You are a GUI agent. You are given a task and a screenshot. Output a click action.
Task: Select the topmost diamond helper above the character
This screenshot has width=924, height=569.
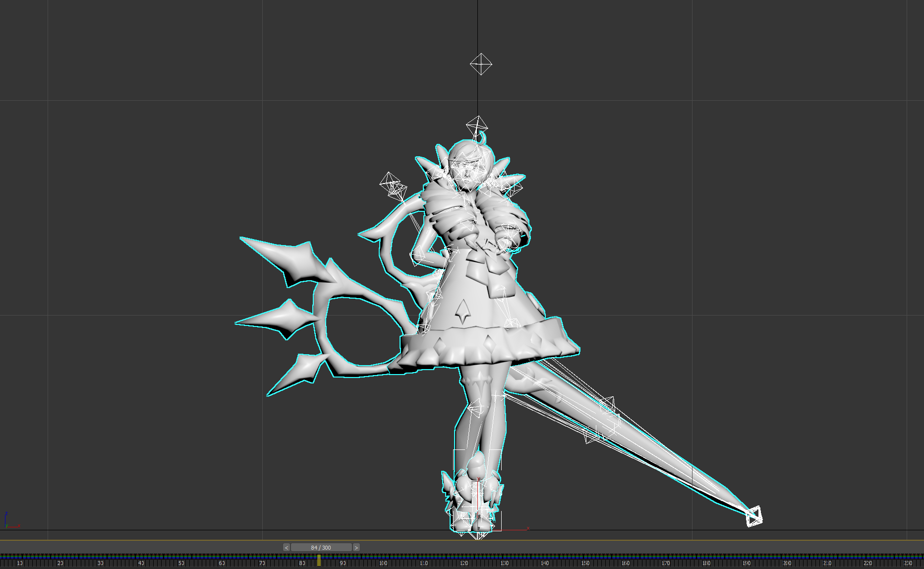481,64
